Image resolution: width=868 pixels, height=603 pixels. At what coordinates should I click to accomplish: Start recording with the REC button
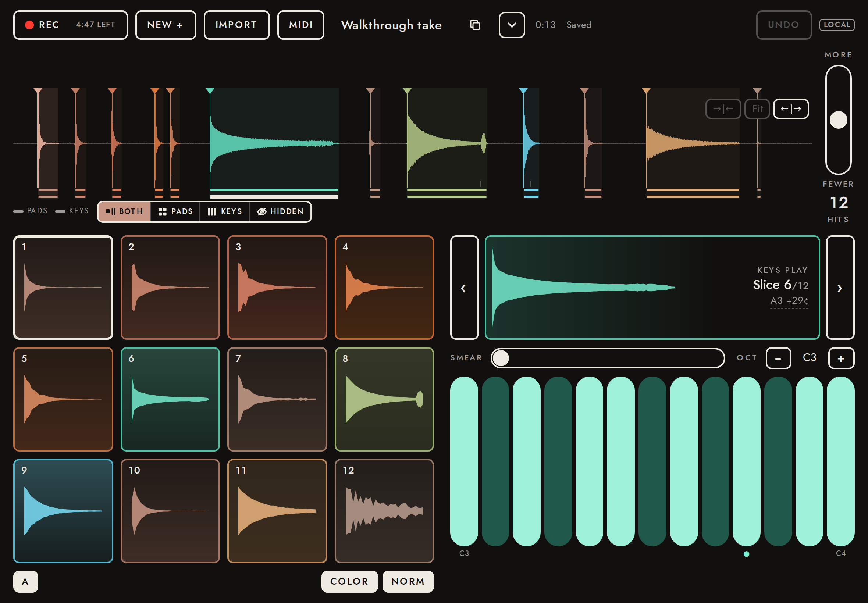pos(70,25)
